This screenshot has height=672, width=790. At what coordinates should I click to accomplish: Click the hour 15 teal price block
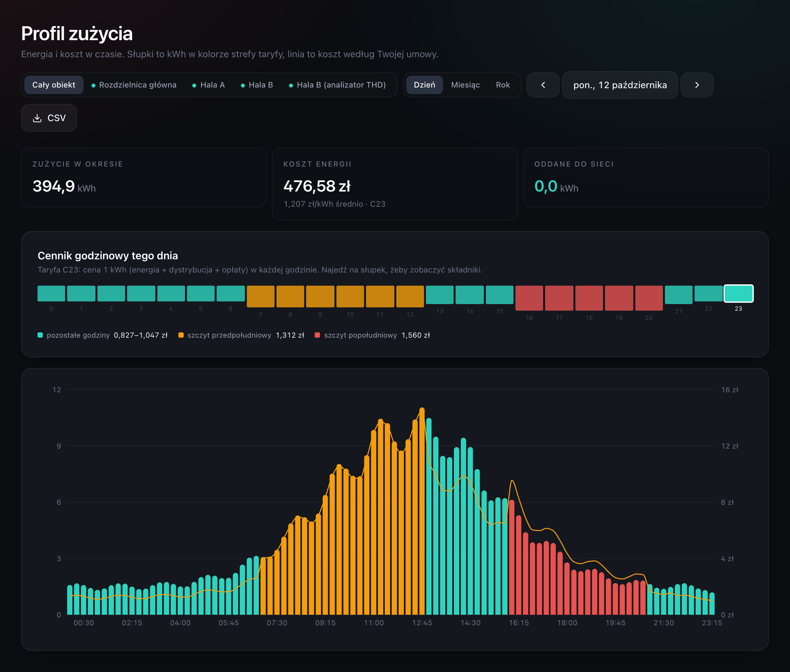(500, 295)
